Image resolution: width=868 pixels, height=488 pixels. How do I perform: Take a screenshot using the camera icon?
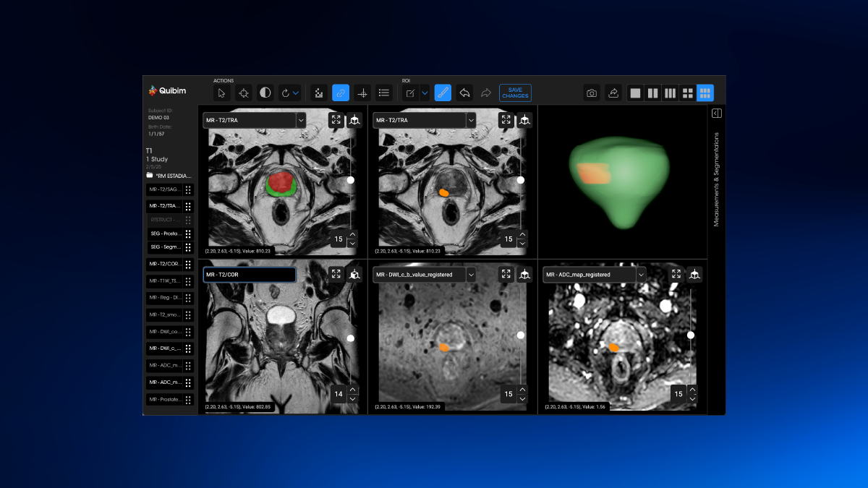point(591,93)
